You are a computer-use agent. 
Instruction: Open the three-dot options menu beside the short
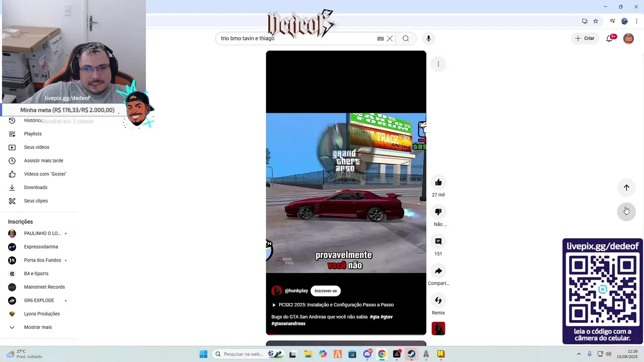point(438,64)
